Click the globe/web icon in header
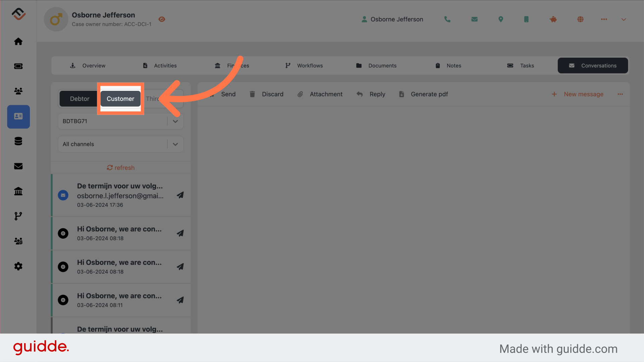Image resolution: width=644 pixels, height=362 pixels. click(x=580, y=18)
